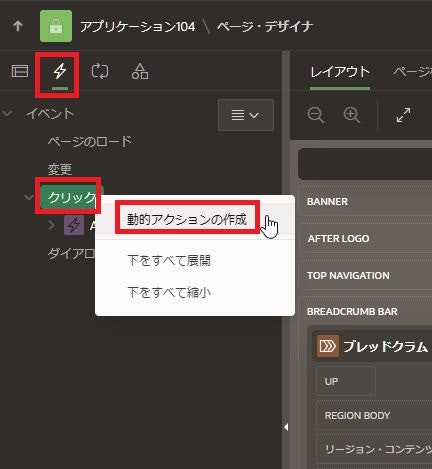Select the イベント tree heading
The height and width of the screenshot is (469, 432).
(50, 114)
